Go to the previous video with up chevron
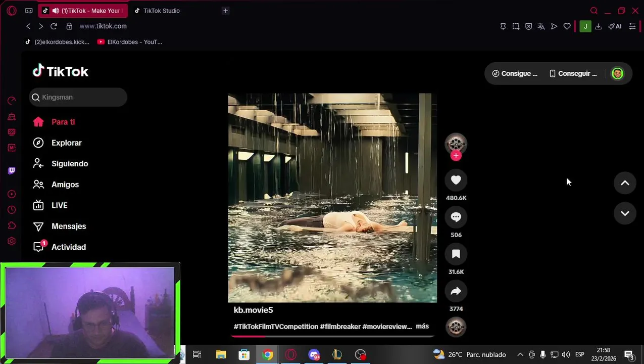This screenshot has height=364, width=644. coord(625,183)
